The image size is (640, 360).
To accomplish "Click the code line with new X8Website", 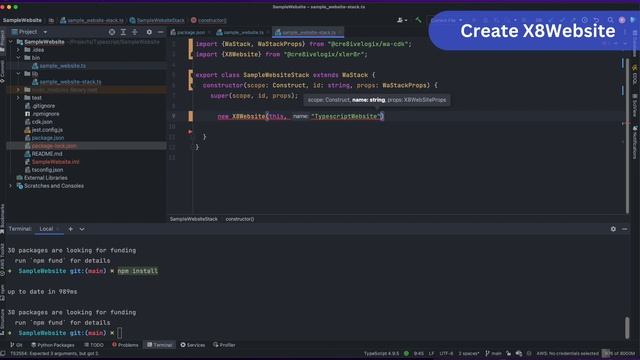I will (300, 116).
